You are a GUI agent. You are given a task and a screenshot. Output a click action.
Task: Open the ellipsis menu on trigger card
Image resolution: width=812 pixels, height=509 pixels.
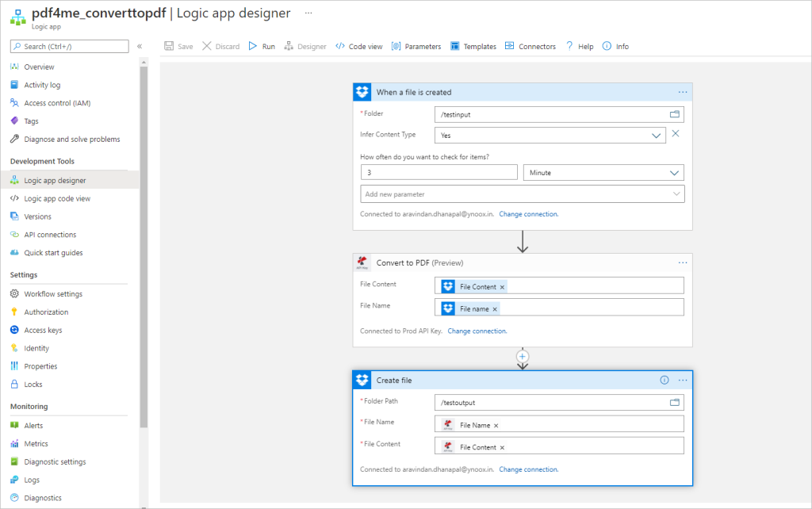(682, 93)
